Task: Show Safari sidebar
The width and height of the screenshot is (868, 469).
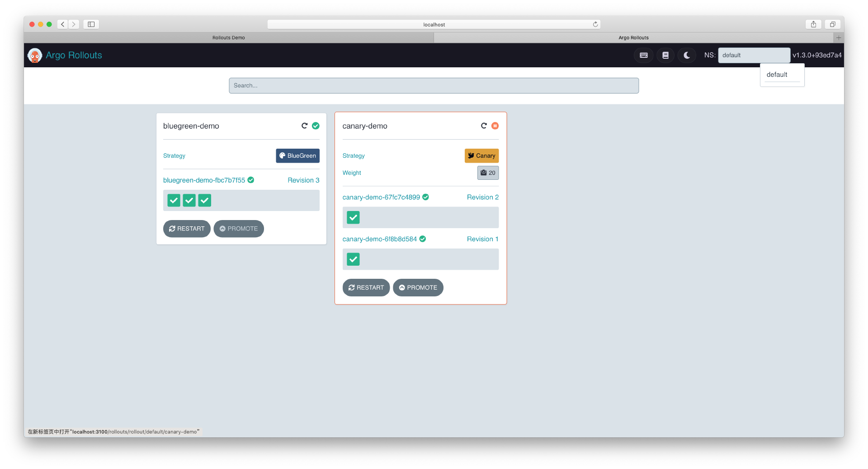Action: click(x=91, y=24)
